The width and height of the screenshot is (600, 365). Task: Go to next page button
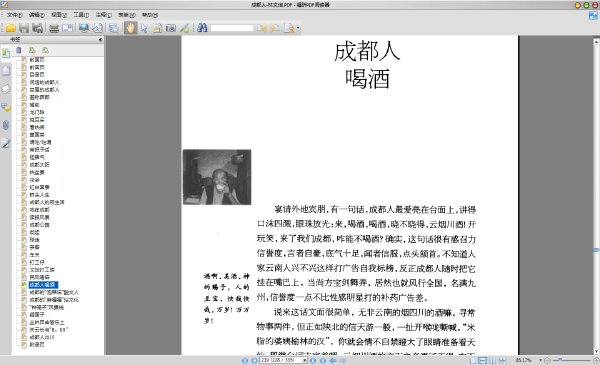[x=313, y=360]
